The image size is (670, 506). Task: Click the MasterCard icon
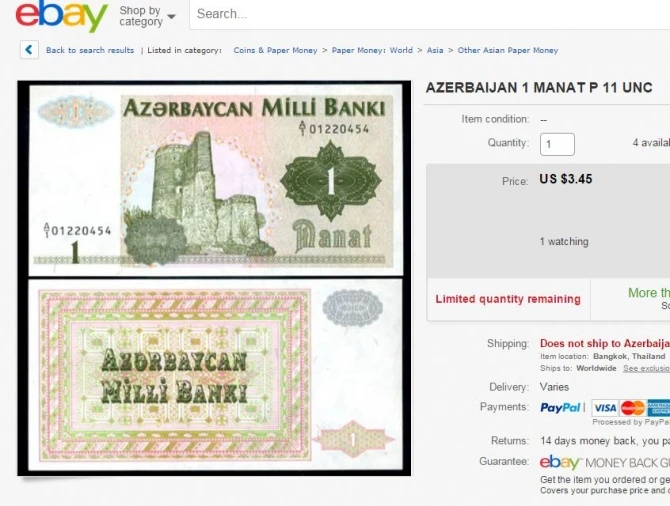[632, 408]
